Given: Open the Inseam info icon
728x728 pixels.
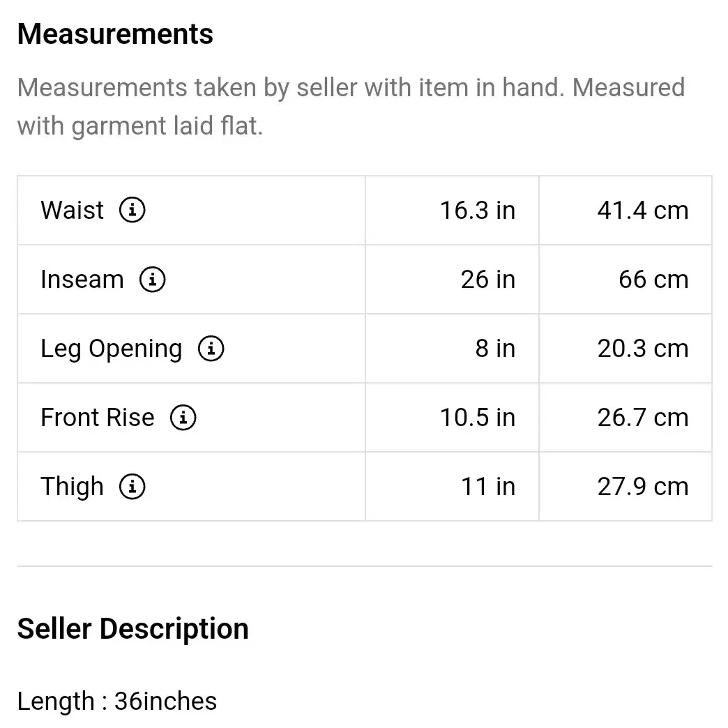Looking at the screenshot, I should click(x=152, y=279).
